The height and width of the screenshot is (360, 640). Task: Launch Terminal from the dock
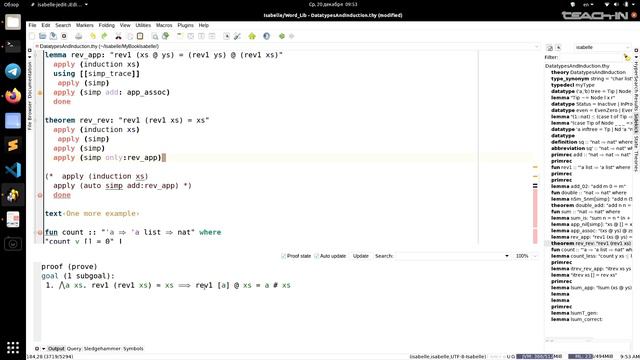[13, 47]
